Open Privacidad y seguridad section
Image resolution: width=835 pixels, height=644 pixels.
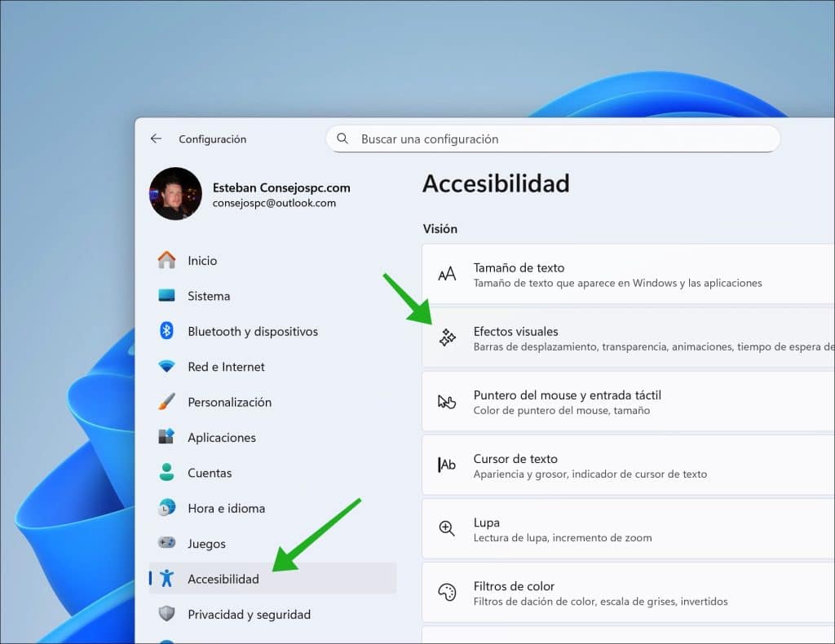[x=249, y=615]
